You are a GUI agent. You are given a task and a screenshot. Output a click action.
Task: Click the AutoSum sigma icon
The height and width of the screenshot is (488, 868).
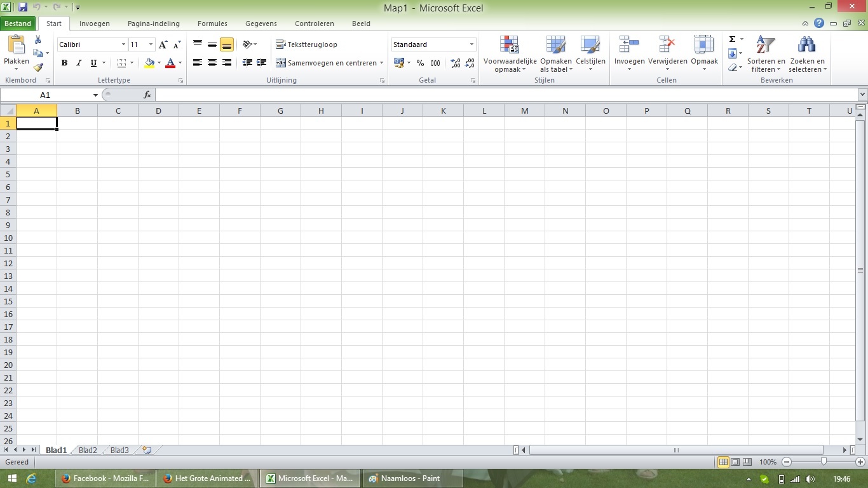(732, 39)
